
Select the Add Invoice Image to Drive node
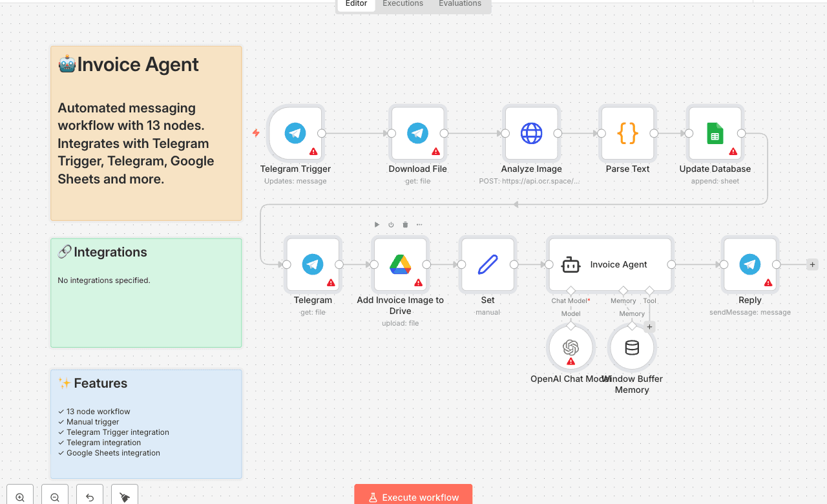[401, 265]
